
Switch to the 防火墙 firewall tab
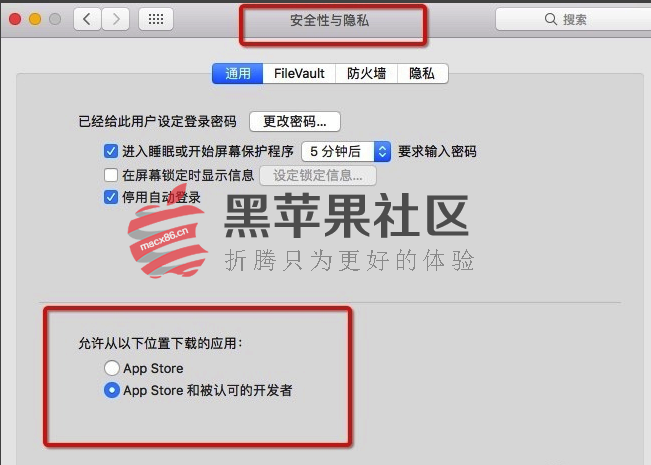(x=367, y=73)
